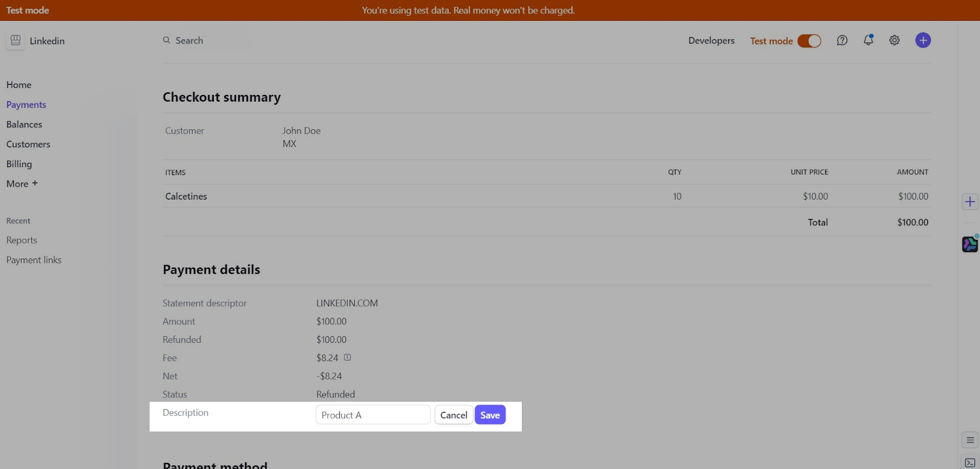Open the help question mark icon
980x469 pixels.
pos(842,40)
